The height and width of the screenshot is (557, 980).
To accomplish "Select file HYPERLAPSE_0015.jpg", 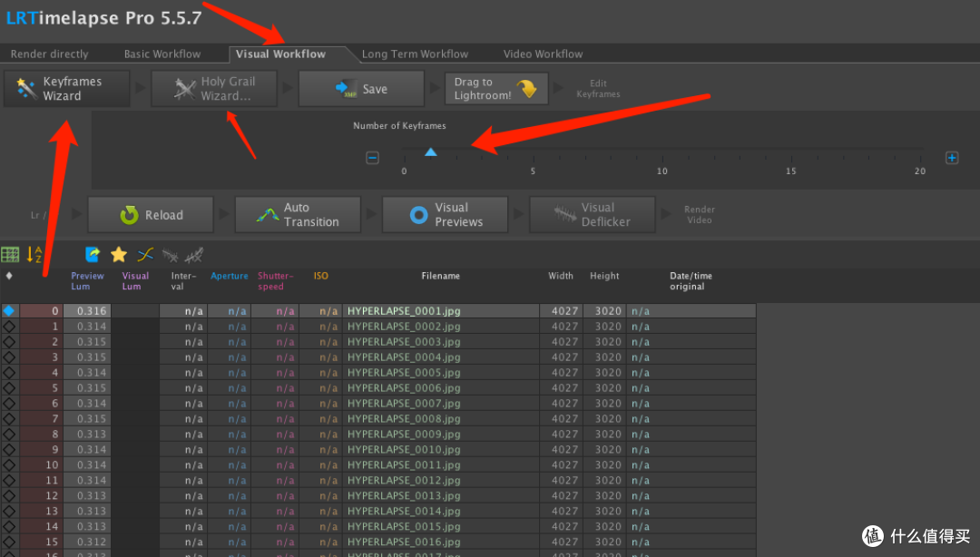I will pos(404,526).
